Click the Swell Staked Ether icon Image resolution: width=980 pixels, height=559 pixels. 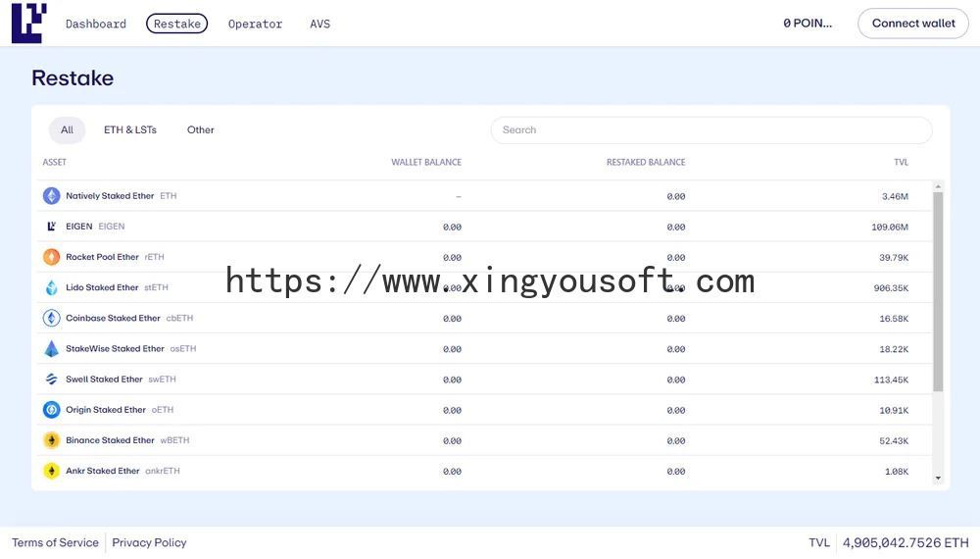(51, 379)
